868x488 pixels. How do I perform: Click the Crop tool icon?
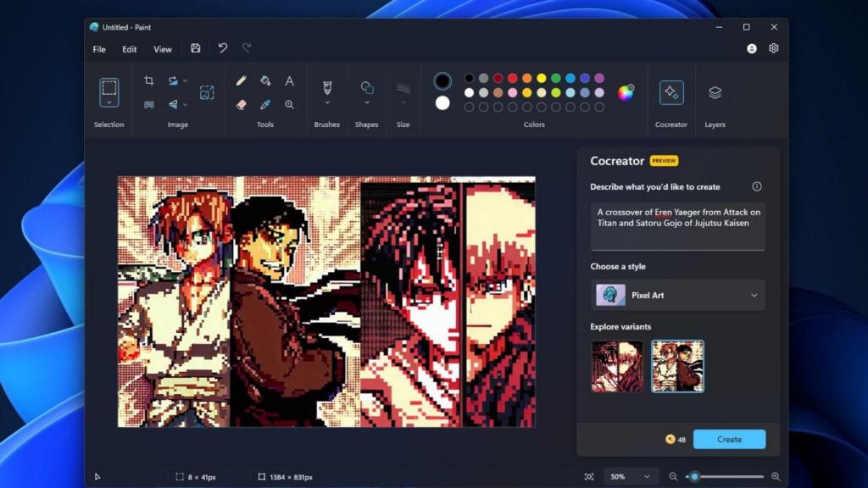point(149,80)
